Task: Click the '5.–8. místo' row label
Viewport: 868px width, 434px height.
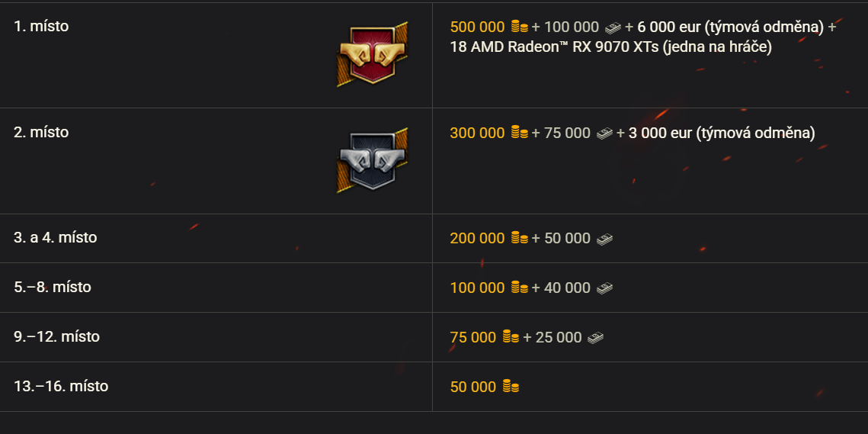Action: tap(53, 287)
